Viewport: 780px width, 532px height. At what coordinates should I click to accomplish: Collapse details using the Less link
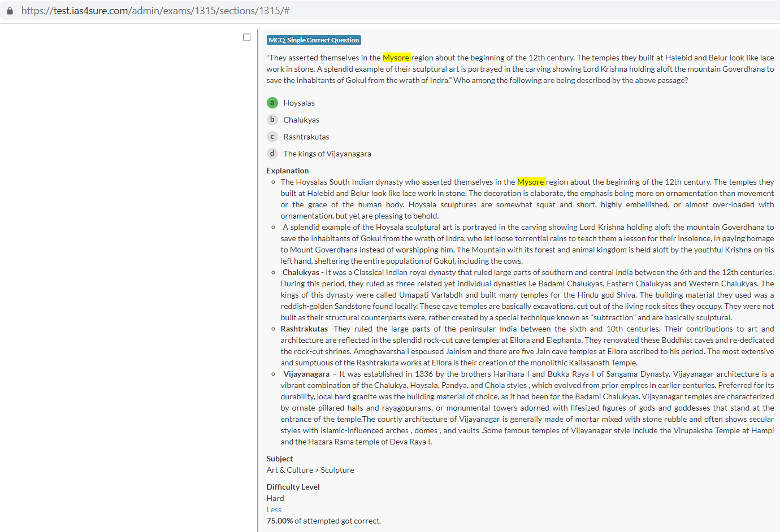tap(274, 509)
